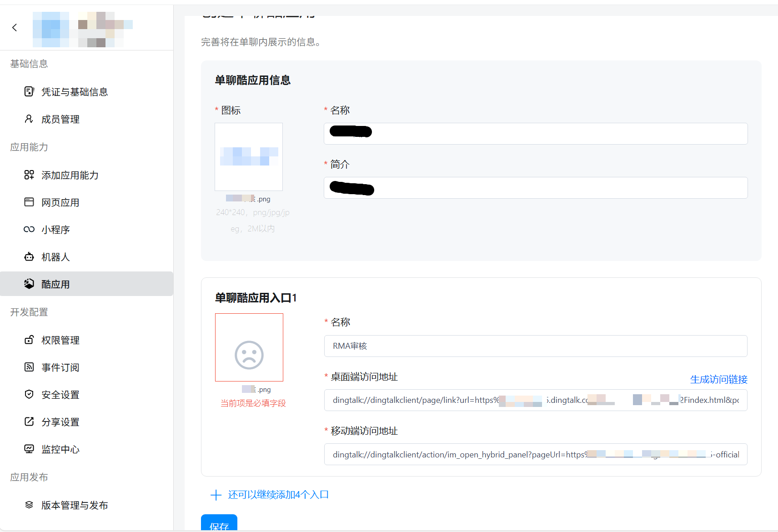Select 酷应用 in the sidebar

(86, 284)
